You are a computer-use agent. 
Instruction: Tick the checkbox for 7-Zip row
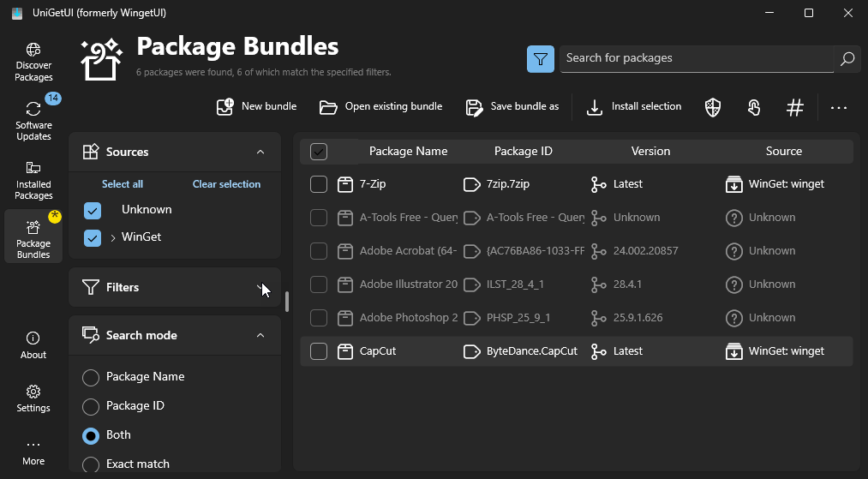click(319, 184)
